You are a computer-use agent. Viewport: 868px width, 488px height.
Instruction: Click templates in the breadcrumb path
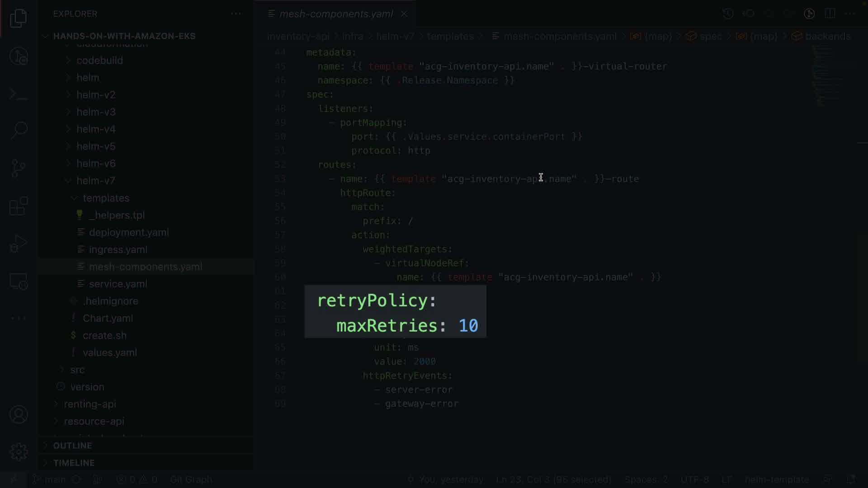pos(450,36)
